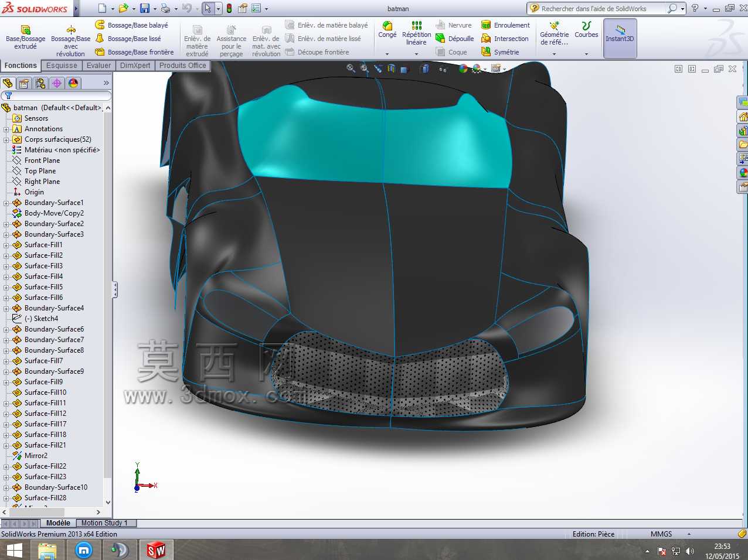
Task: Click Hide/Show items glasses icon
Action: [443, 69]
